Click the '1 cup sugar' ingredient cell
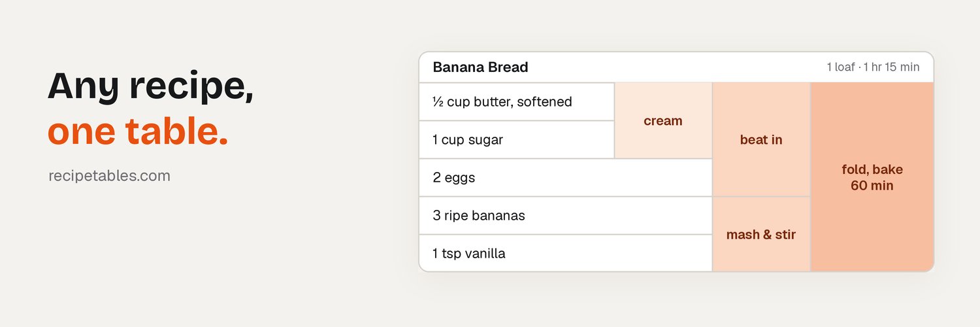980x327 pixels. click(x=517, y=140)
